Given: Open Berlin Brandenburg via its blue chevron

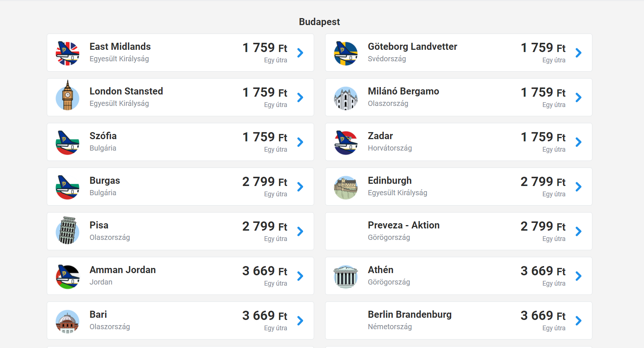Looking at the screenshot, I should (x=579, y=321).
